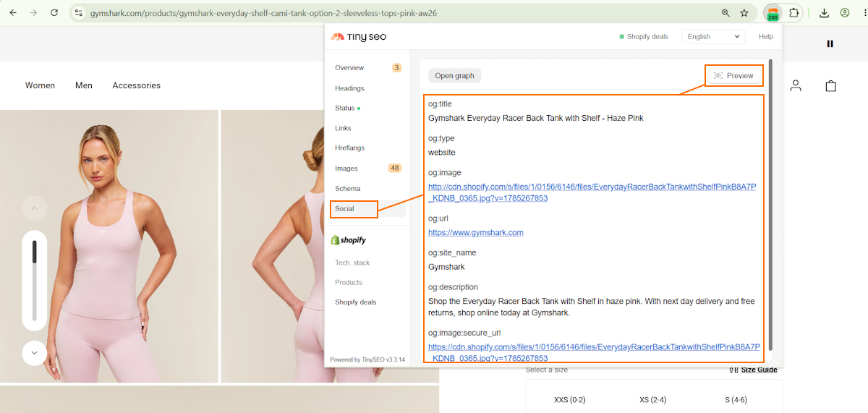Reload the page with the refresh icon
The image size is (868, 413).
[54, 13]
